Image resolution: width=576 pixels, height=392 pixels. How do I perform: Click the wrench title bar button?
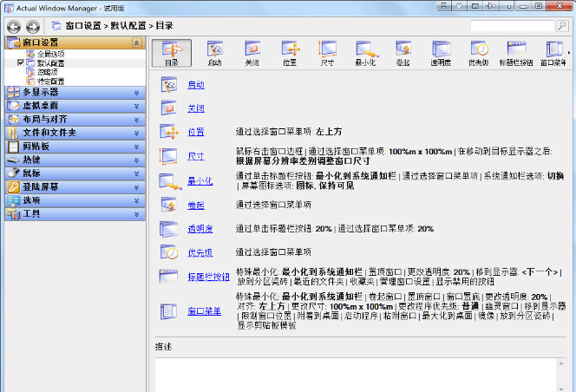pyautogui.click(x=459, y=5)
